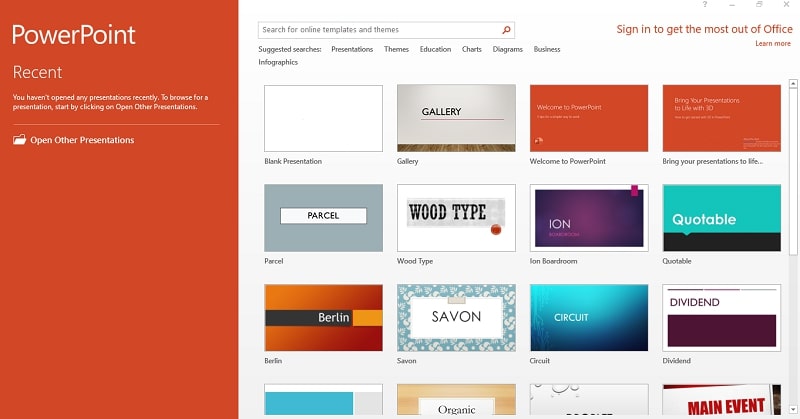The image size is (800, 419).
Task: Select the Wood Type template
Action: tap(456, 218)
